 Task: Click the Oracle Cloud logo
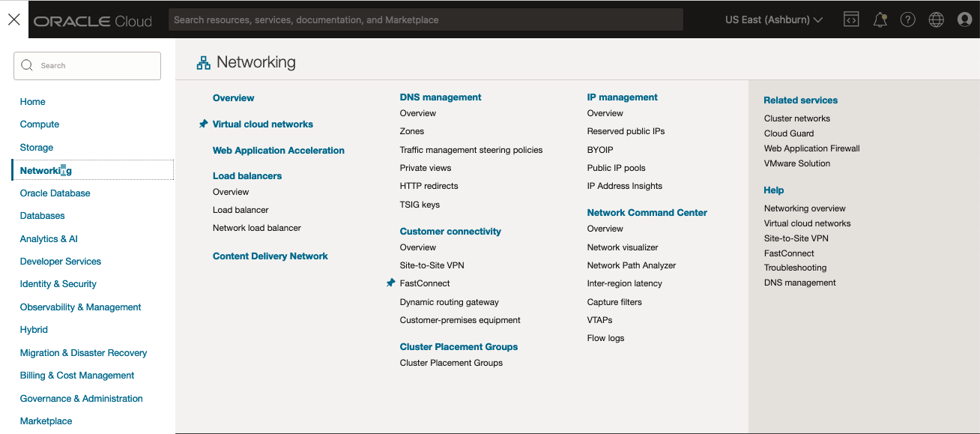click(93, 21)
